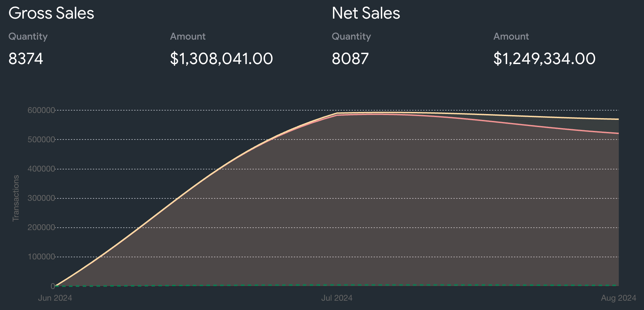Click the Quantity label under Gross Sales

[x=28, y=37]
